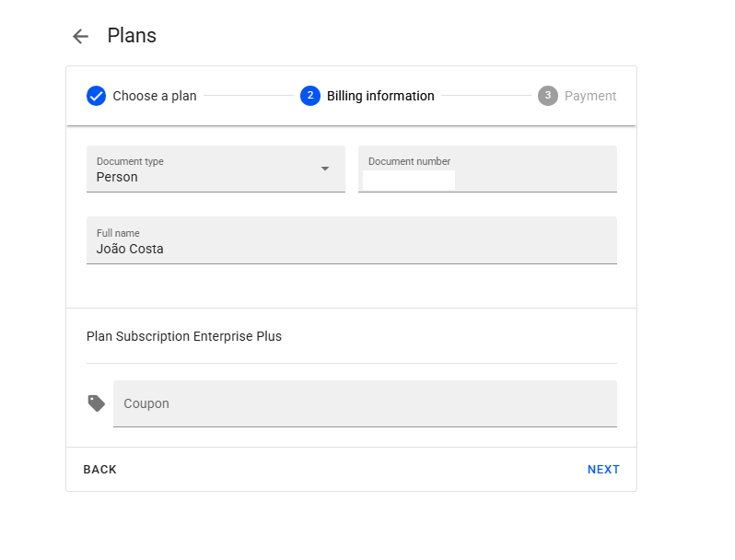The image size is (735, 560).
Task: Click the Plans page heading
Action: pyautogui.click(x=132, y=36)
